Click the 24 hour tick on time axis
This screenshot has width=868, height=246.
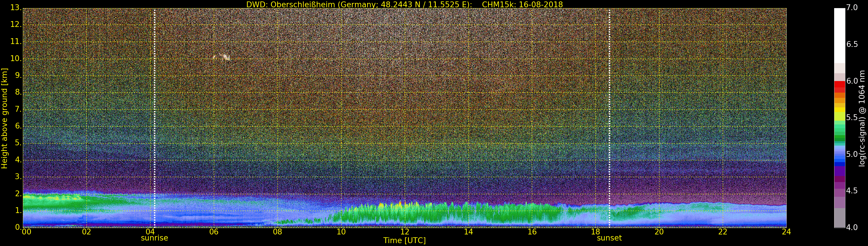click(786, 232)
